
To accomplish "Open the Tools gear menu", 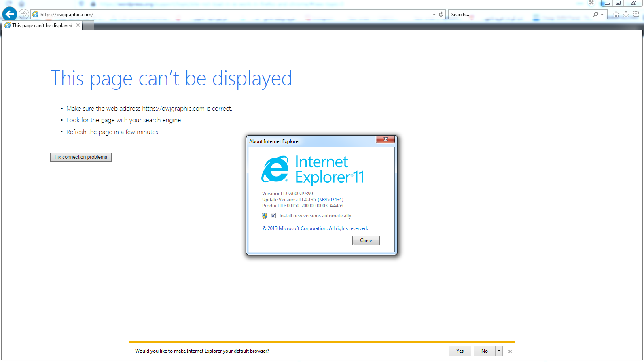I will pyautogui.click(x=636, y=14).
